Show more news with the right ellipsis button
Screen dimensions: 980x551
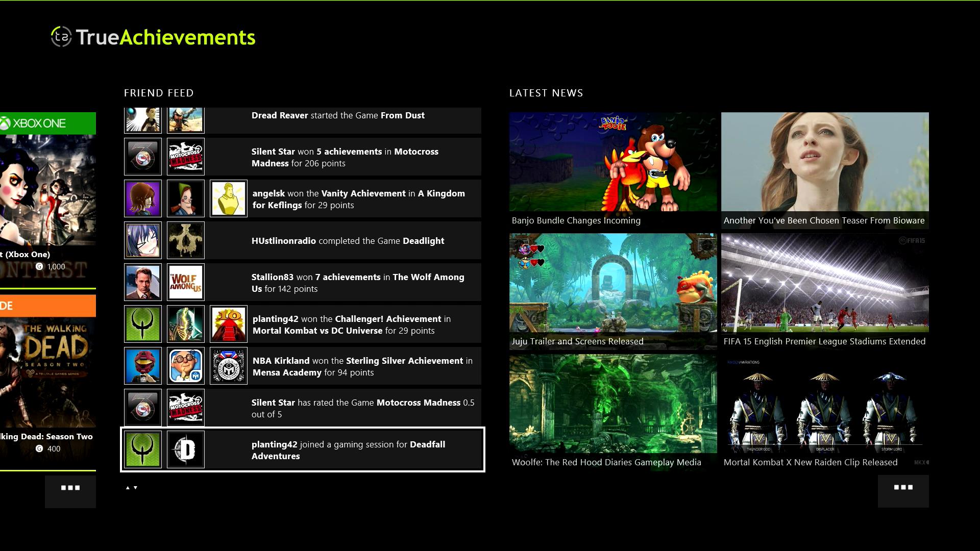(x=903, y=491)
